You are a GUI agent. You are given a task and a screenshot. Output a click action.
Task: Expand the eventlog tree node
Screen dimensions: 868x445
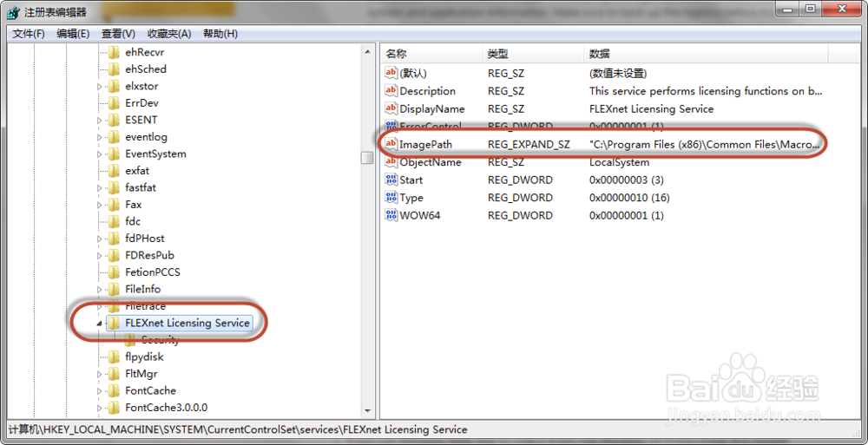pos(100,137)
